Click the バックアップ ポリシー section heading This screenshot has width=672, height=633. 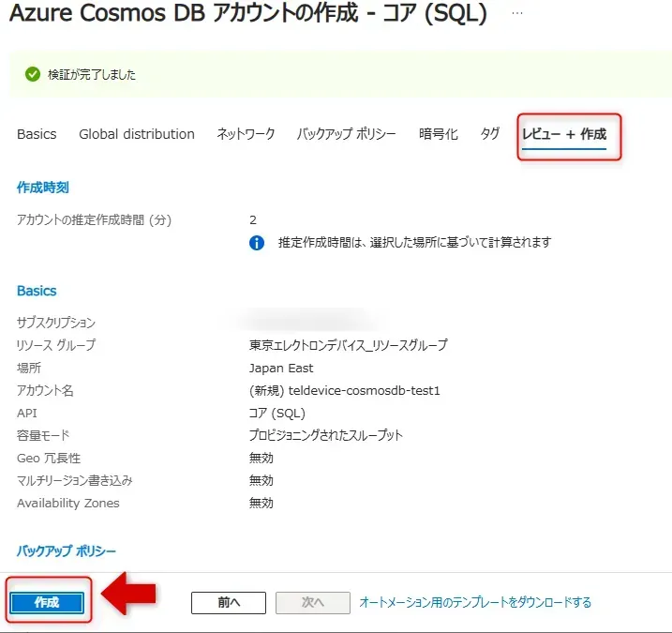(66, 550)
